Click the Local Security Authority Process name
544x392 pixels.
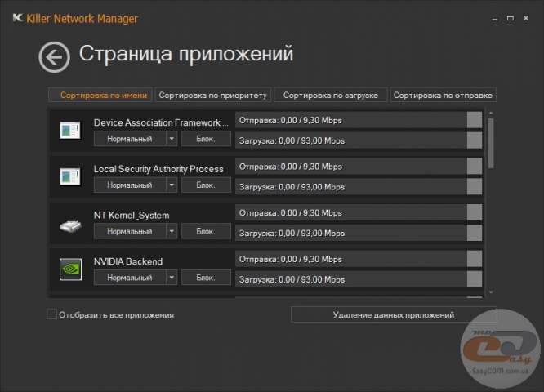pos(158,169)
